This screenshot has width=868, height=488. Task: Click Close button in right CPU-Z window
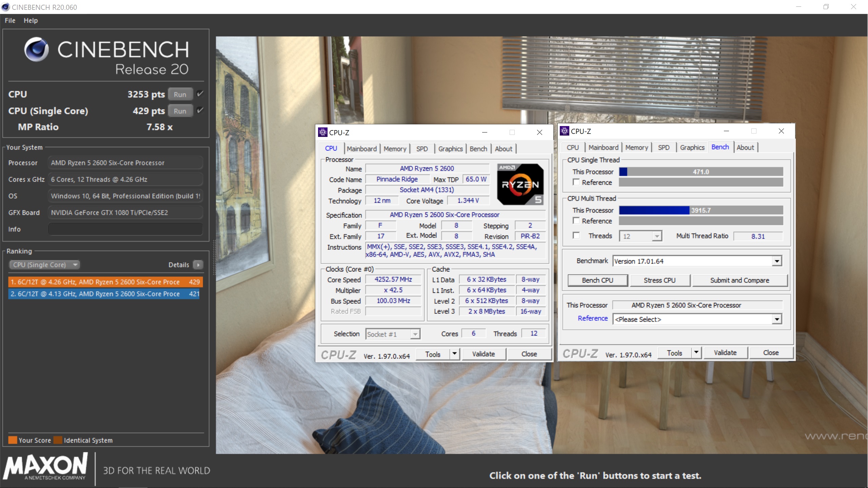coord(771,353)
